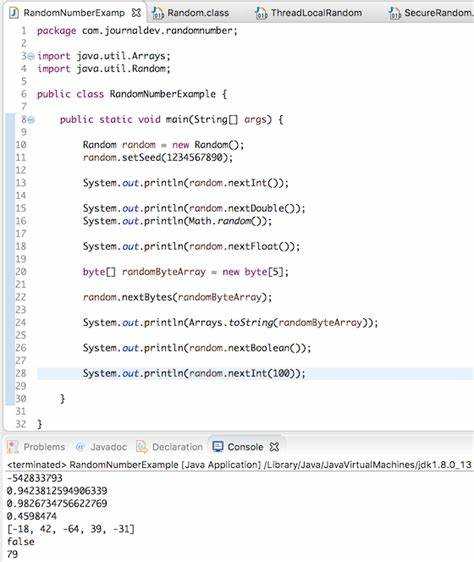
Task: Click the Javadoc view icon
Action: click(x=80, y=447)
